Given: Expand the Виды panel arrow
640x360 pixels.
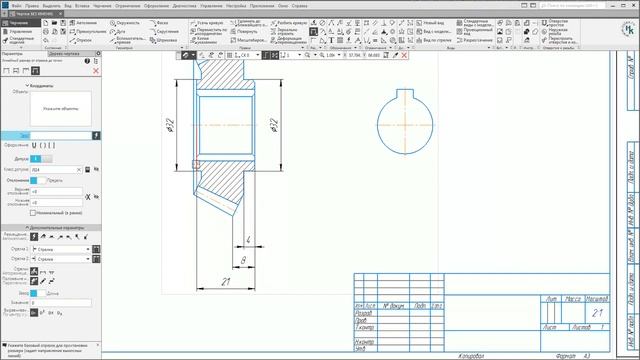Looking at the screenshot, I should tap(489, 48).
